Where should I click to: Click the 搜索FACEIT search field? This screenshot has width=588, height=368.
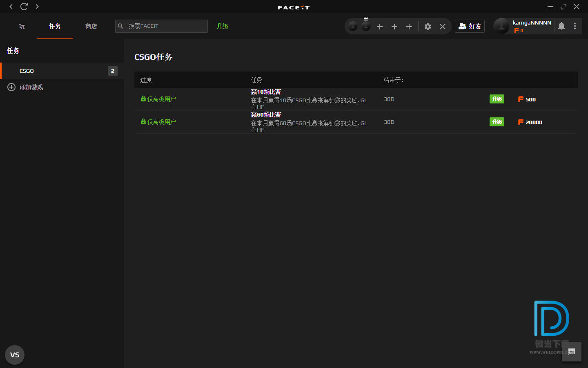(161, 26)
